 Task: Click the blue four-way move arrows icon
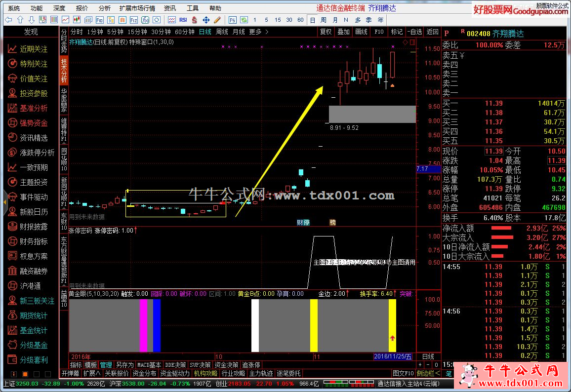(206, 20)
